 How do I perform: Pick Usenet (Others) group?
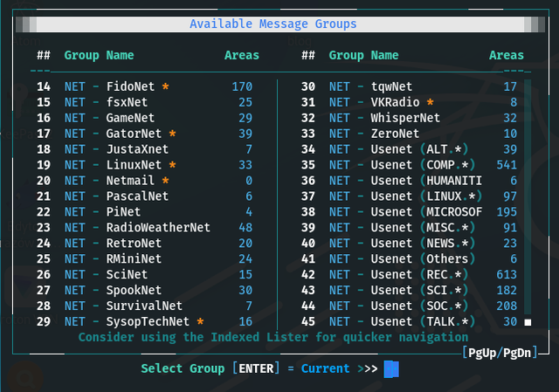(410, 259)
